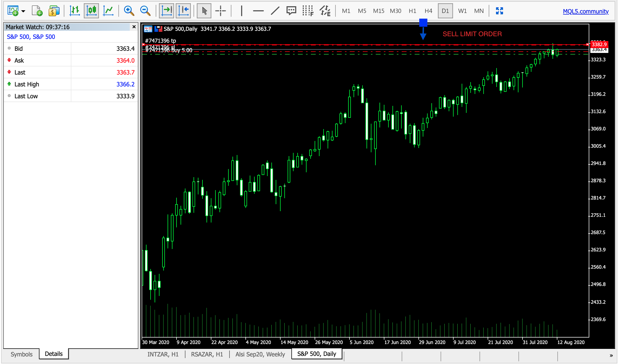Switch to candlestick chart mode
619x364 pixels.
(91, 11)
